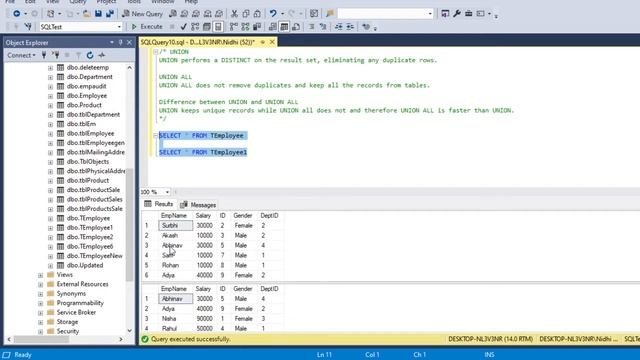640x360 pixels.
Task: Open Object Explorer window position dropdown arrow
Action: pyautogui.click(x=111, y=42)
